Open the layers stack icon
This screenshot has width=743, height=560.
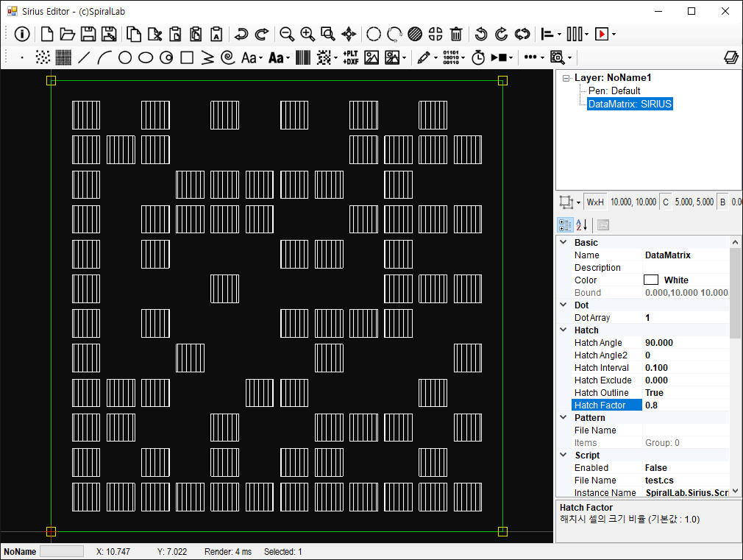click(731, 58)
